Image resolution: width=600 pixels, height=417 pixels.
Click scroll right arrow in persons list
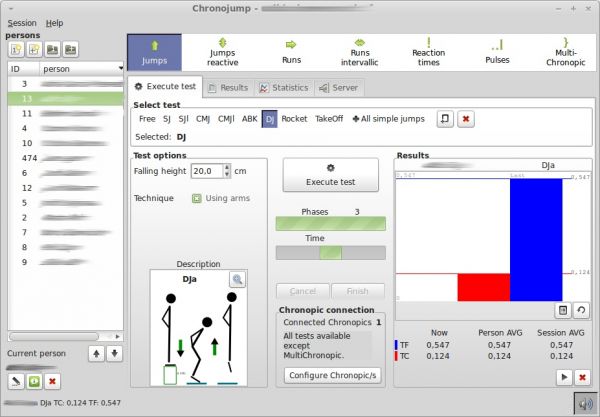[117, 336]
